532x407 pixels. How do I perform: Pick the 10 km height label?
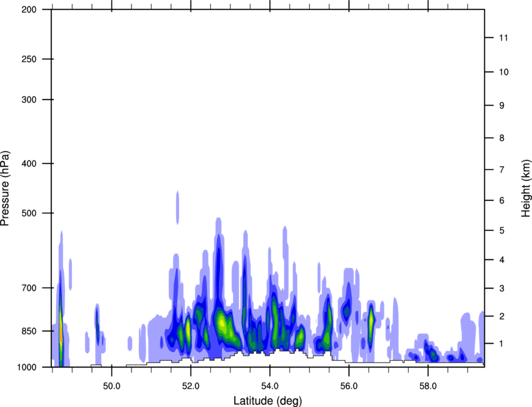[504, 72]
